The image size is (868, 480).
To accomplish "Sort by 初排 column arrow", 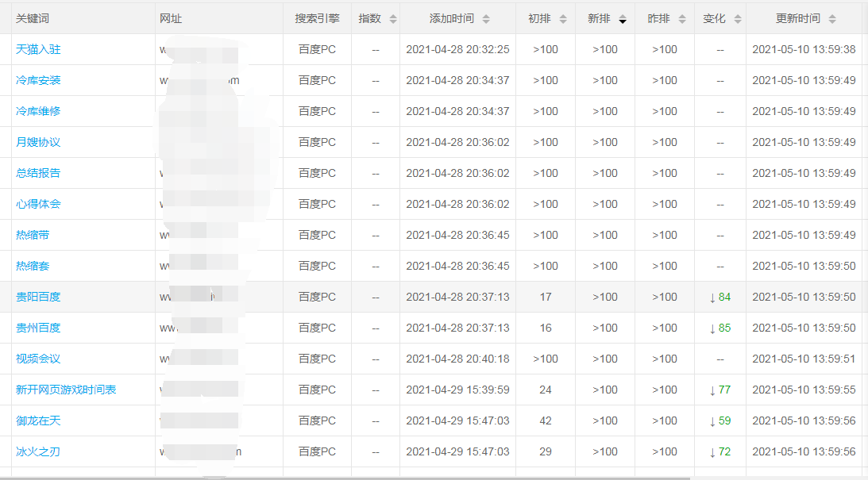I will [x=563, y=19].
